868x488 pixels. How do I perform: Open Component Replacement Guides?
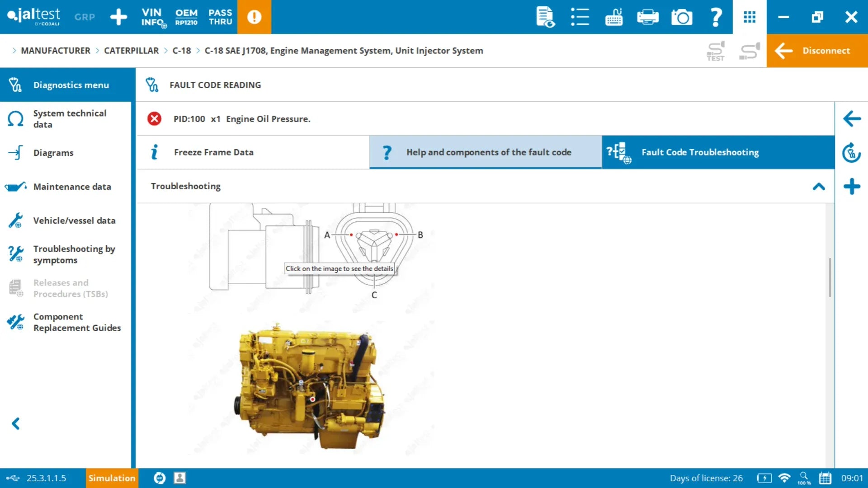[x=66, y=322]
